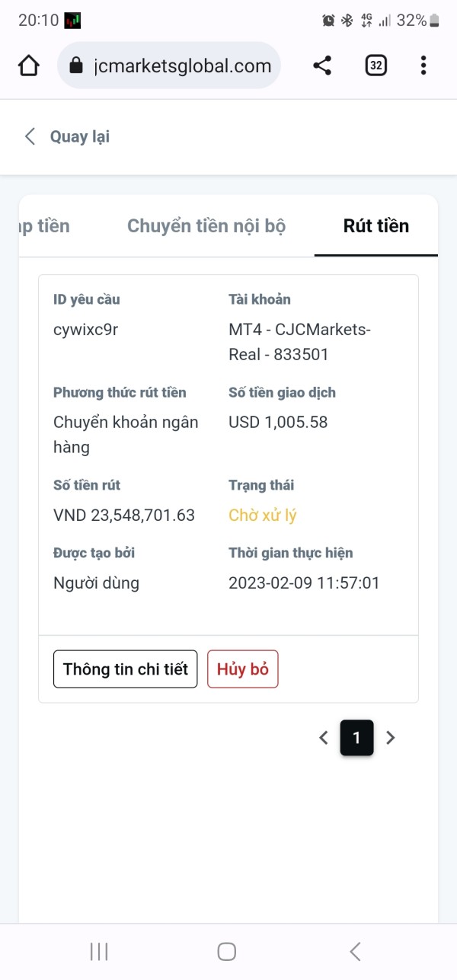Go to next page of results

coord(391,737)
